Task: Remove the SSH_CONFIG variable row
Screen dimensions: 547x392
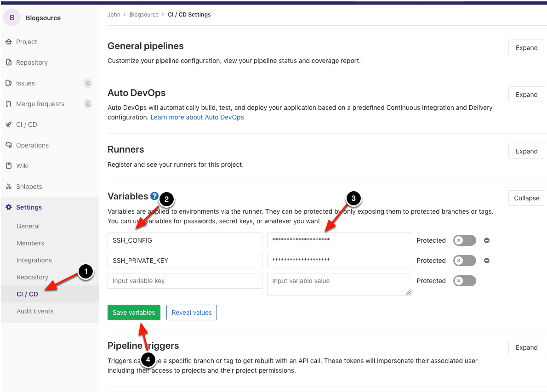Action: point(487,240)
